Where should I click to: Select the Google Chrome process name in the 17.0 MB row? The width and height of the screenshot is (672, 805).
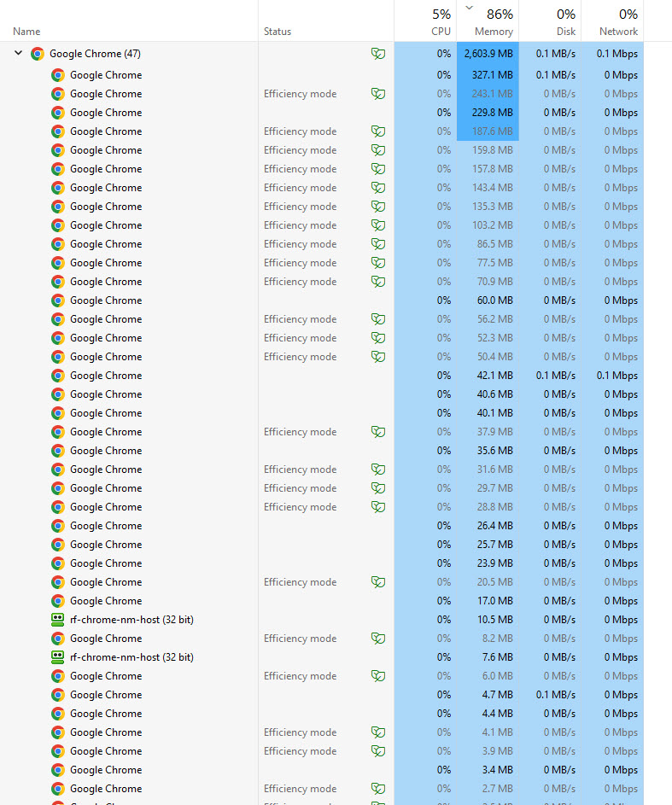106,601
